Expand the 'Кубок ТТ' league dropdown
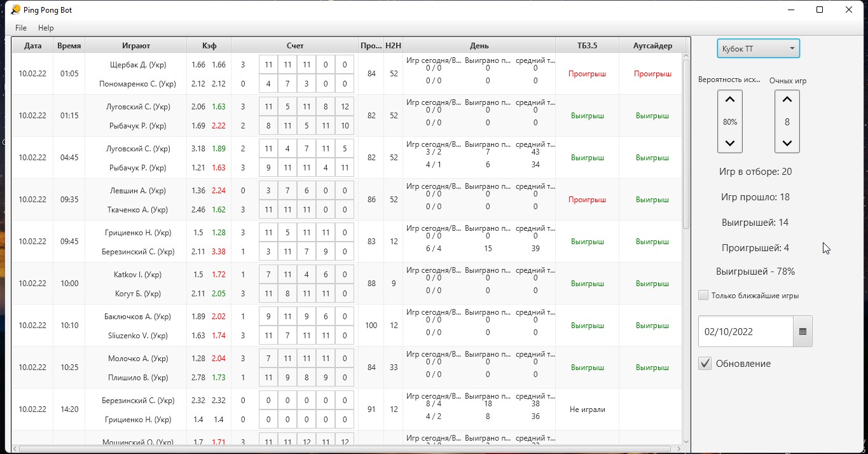 [758, 48]
